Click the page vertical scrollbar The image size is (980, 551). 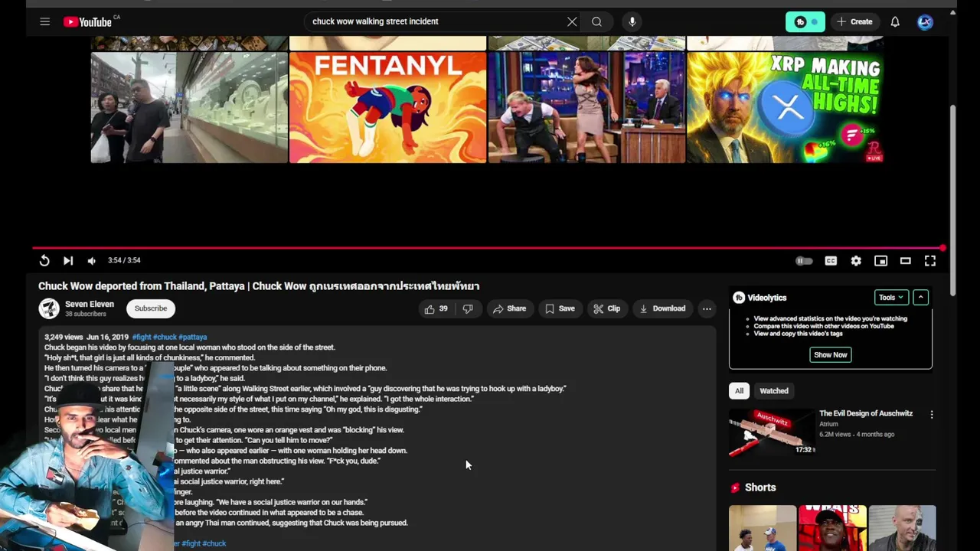[953, 199]
